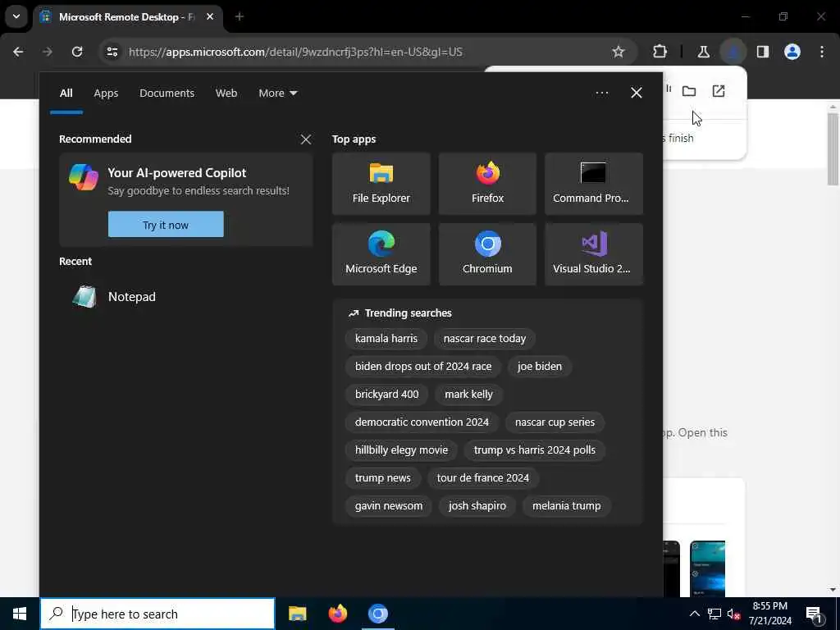Open notification center icon in tray

[x=815, y=614]
